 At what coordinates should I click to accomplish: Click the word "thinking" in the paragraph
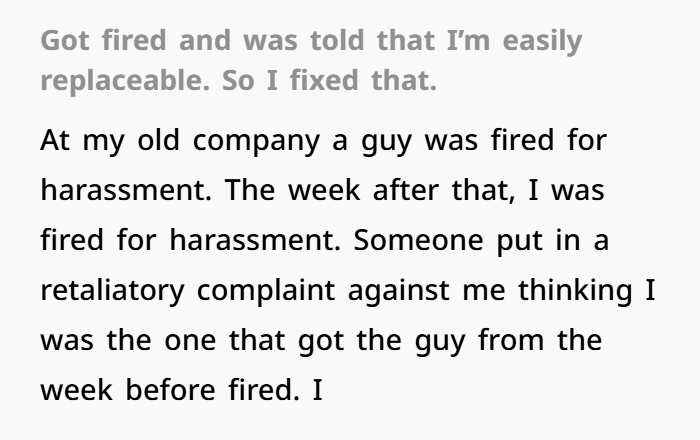click(x=575, y=291)
